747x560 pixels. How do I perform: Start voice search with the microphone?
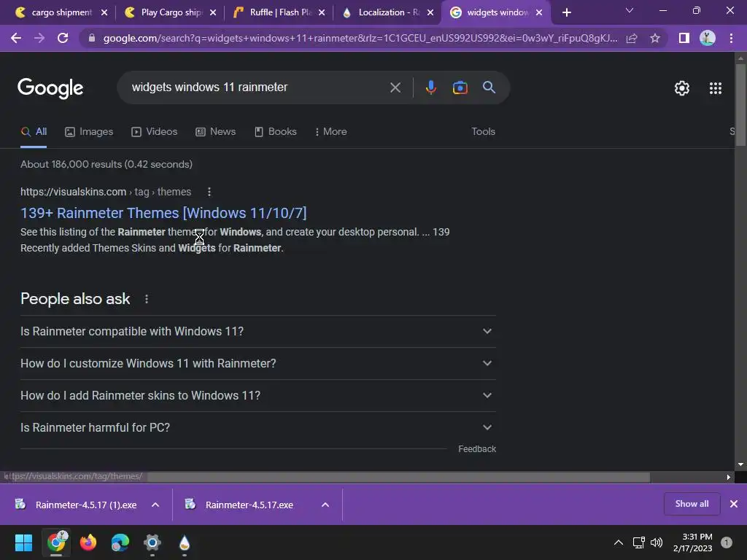pyautogui.click(x=430, y=87)
